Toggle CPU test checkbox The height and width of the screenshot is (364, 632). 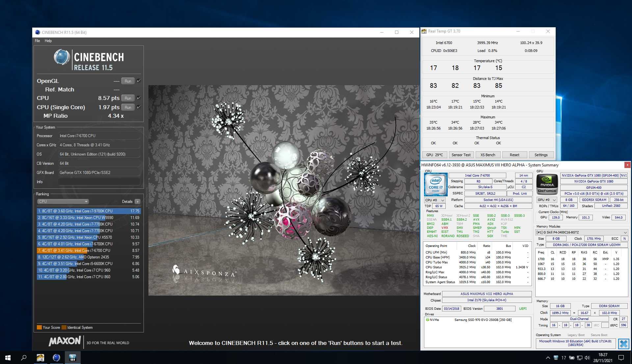click(139, 98)
